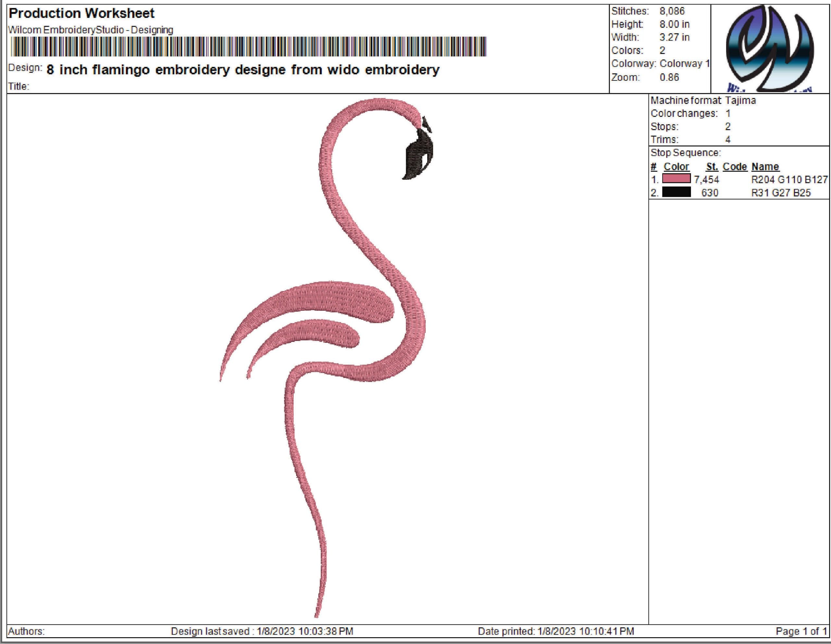Click the black thread color swatch
The width and height of the screenshot is (831, 644).
pyautogui.click(x=676, y=192)
